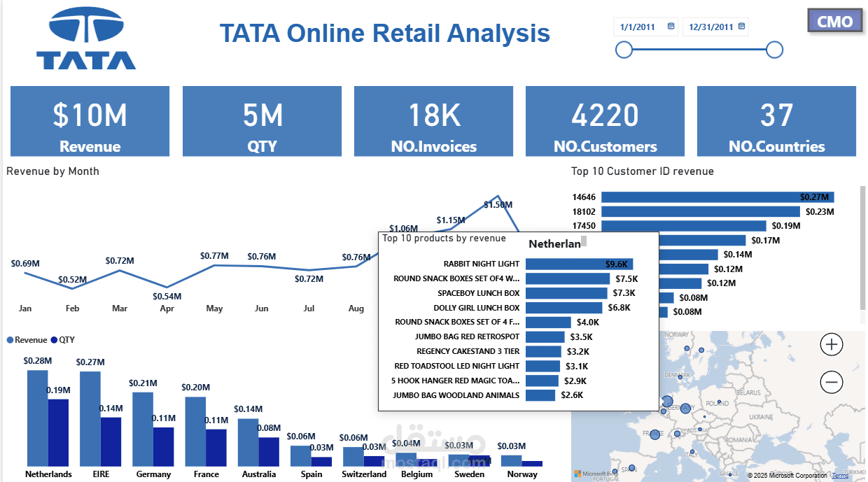Click the $0.17M customer bar

tap(703, 240)
